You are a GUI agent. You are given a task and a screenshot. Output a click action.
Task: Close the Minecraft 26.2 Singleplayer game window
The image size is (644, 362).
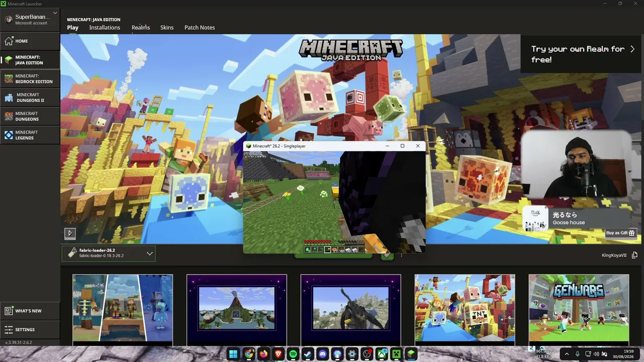pos(418,146)
